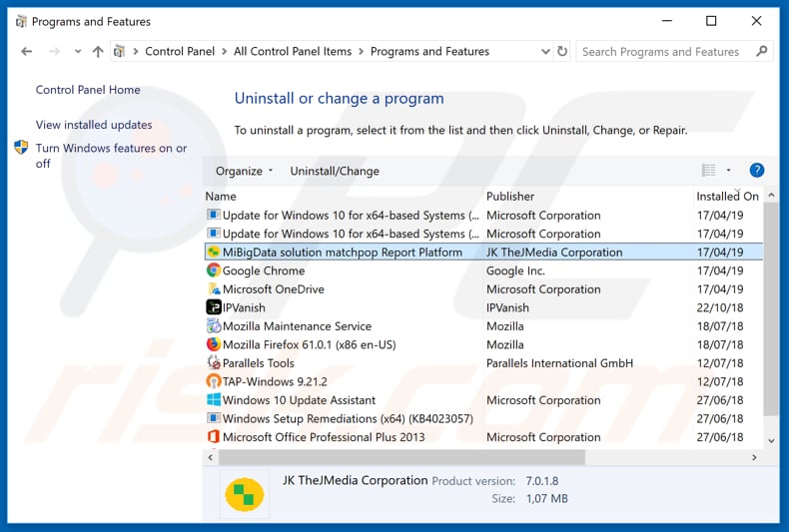Click the Windows features shield icon
The height and width of the screenshot is (532, 789).
[x=21, y=148]
